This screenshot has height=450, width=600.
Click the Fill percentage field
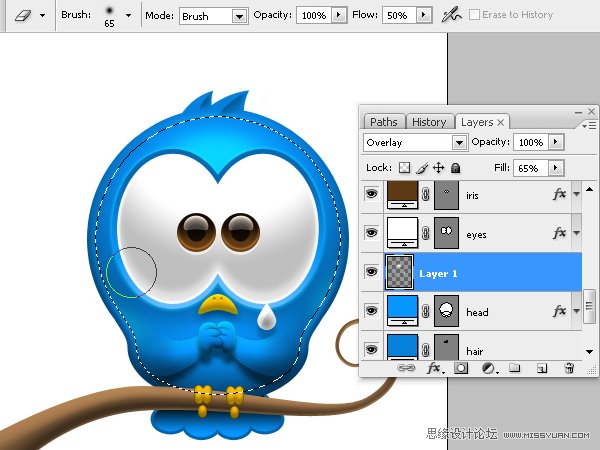pos(531,168)
